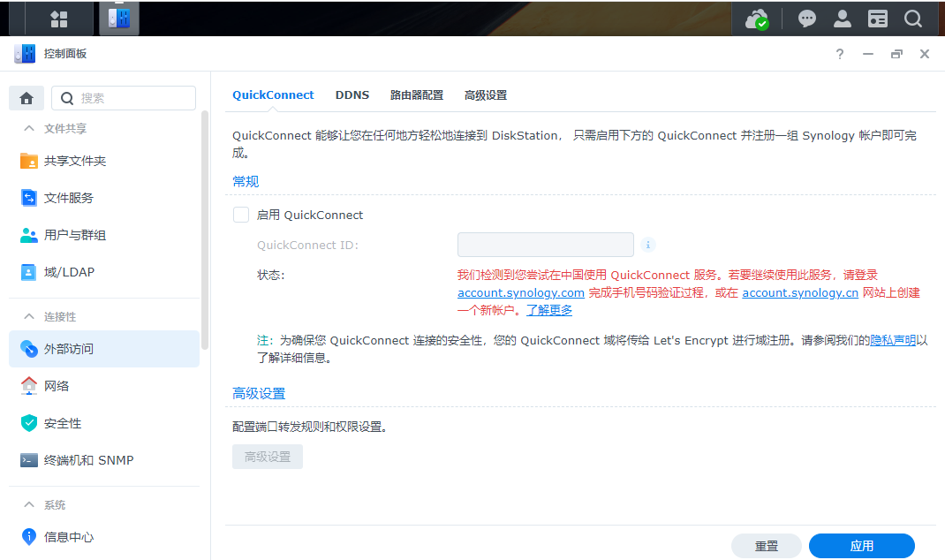The height and width of the screenshot is (560, 945).
Task: Go to Control Panel home icon
Action: point(26,98)
